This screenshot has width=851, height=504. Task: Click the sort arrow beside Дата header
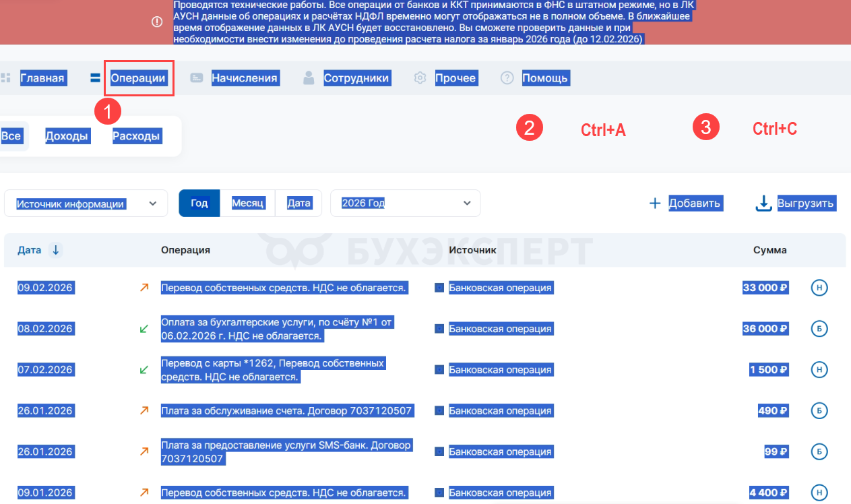click(55, 250)
